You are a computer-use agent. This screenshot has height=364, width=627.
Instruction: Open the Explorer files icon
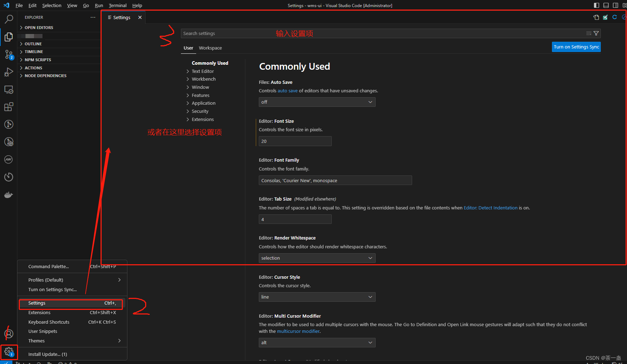pyautogui.click(x=8, y=37)
